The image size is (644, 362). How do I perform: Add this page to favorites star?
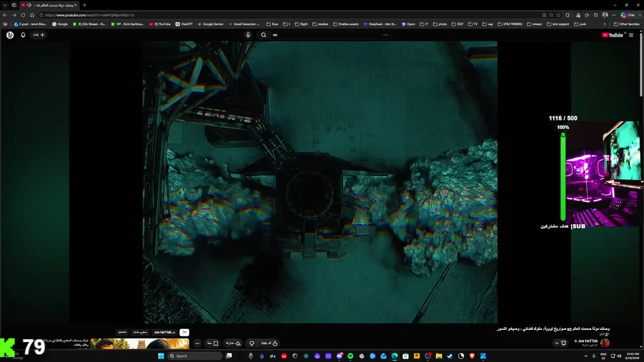[558, 15]
